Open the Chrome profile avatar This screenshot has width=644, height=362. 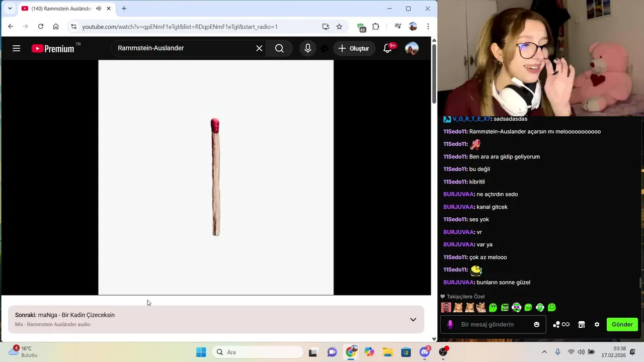click(413, 27)
